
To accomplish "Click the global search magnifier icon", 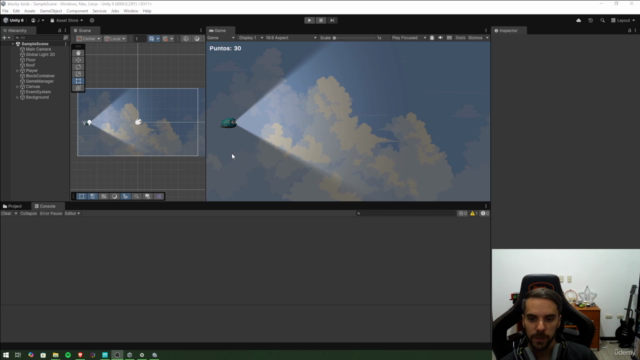I will 602,20.
